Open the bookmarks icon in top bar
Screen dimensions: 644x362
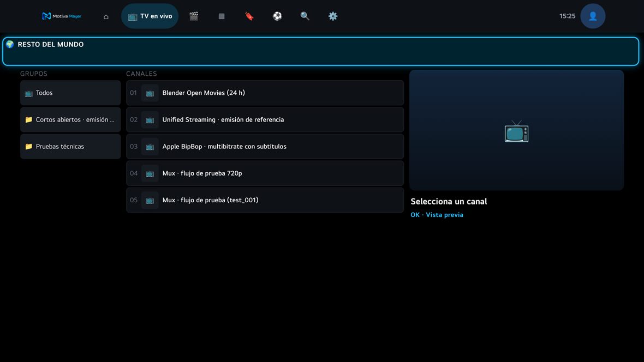pos(249,16)
